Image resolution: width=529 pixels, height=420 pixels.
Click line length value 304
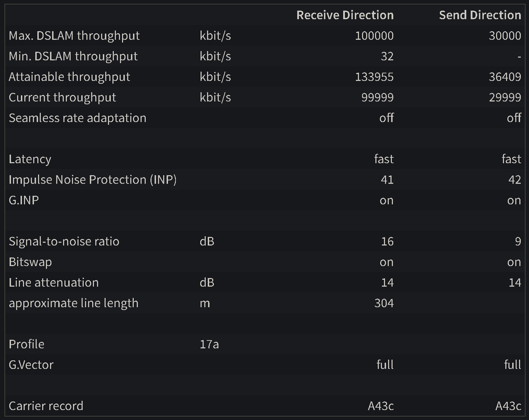384,303
